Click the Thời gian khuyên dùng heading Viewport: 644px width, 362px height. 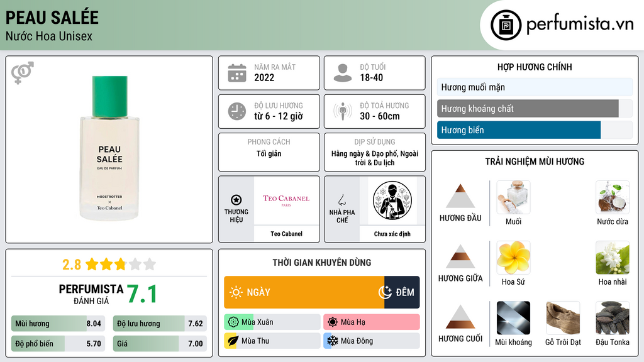pyautogui.click(x=321, y=263)
